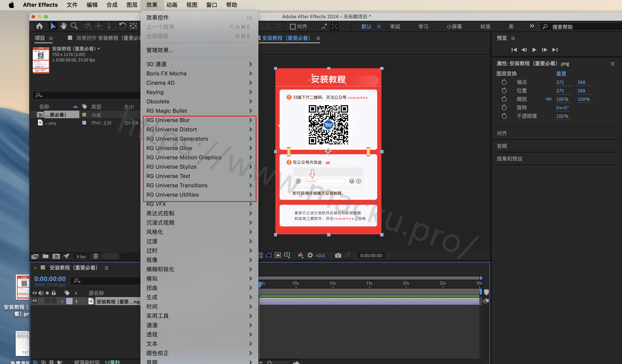Click layer 1 label color swatch
This screenshot has width=622, height=364.
(69, 301)
